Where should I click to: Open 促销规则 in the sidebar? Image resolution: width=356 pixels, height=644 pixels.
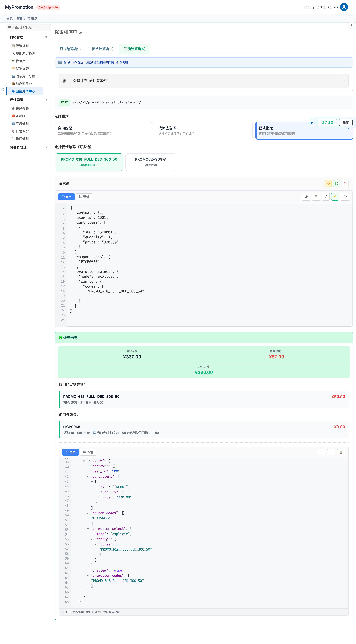(x=22, y=46)
